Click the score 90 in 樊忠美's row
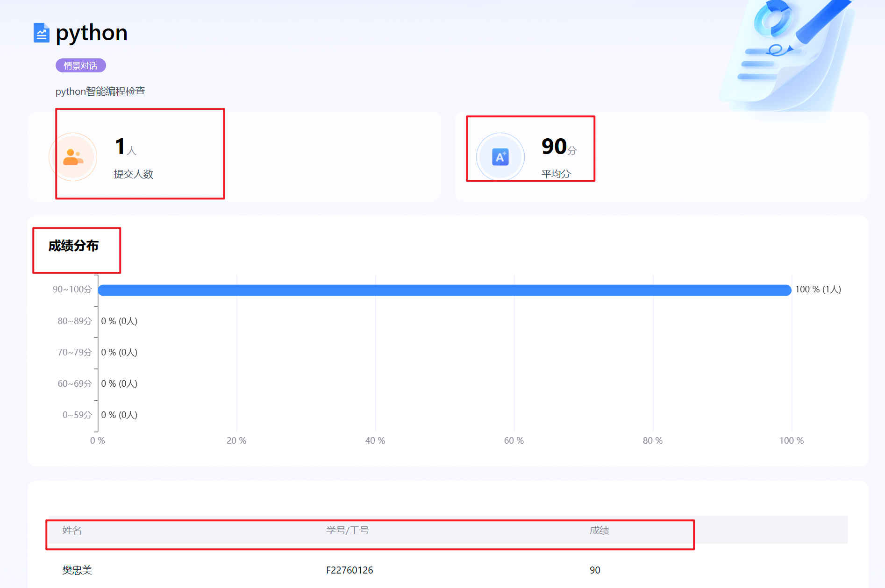The width and height of the screenshot is (885, 588). coord(595,570)
